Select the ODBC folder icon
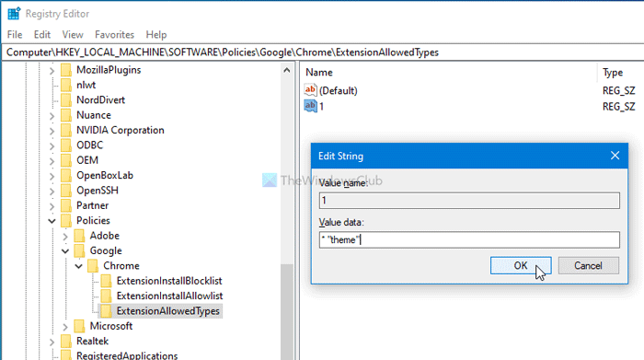 [x=66, y=145]
